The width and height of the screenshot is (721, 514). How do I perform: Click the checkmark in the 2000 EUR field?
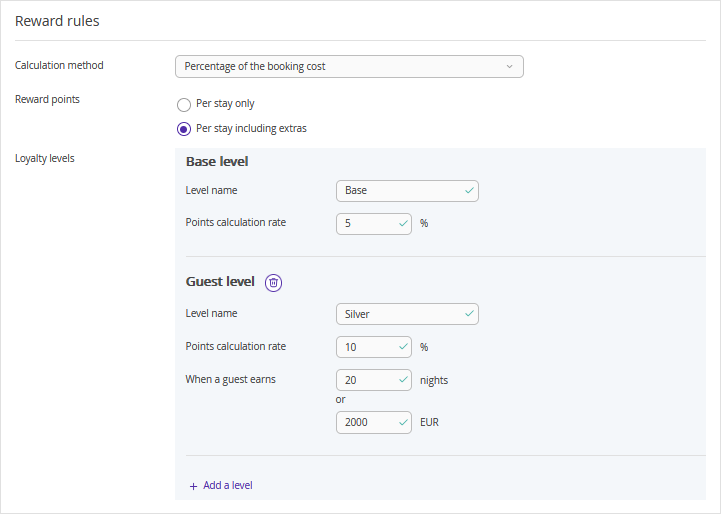[403, 422]
